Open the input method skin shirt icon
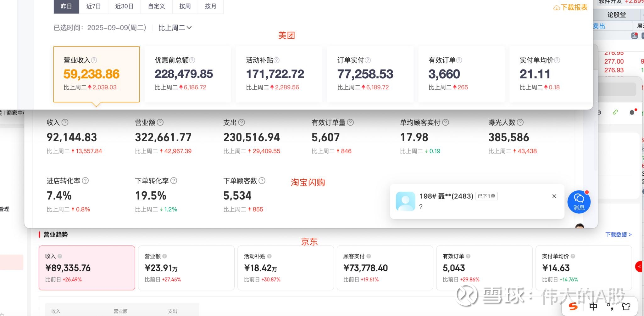This screenshot has width=644, height=316. pyautogui.click(x=626, y=306)
